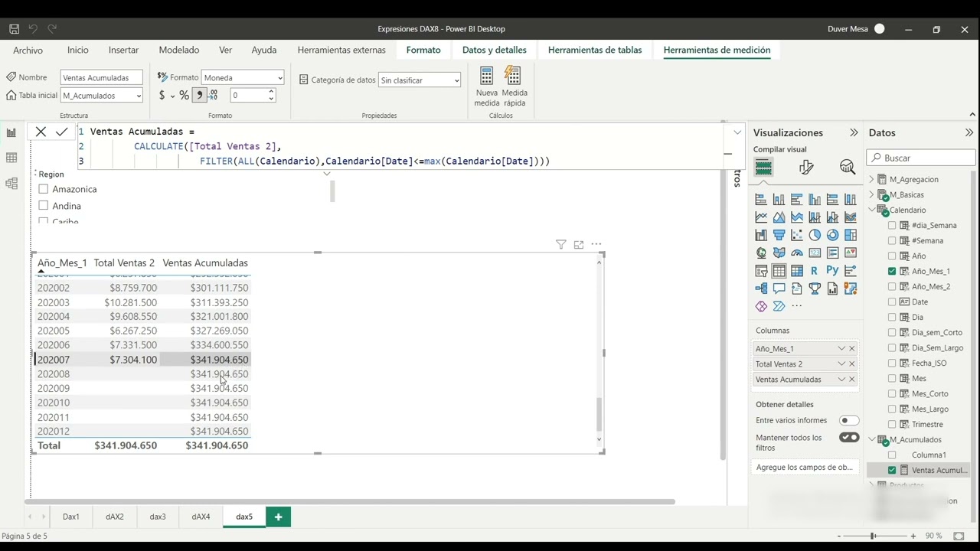Add a new page with plus button
The image size is (980, 551).
pos(278,517)
